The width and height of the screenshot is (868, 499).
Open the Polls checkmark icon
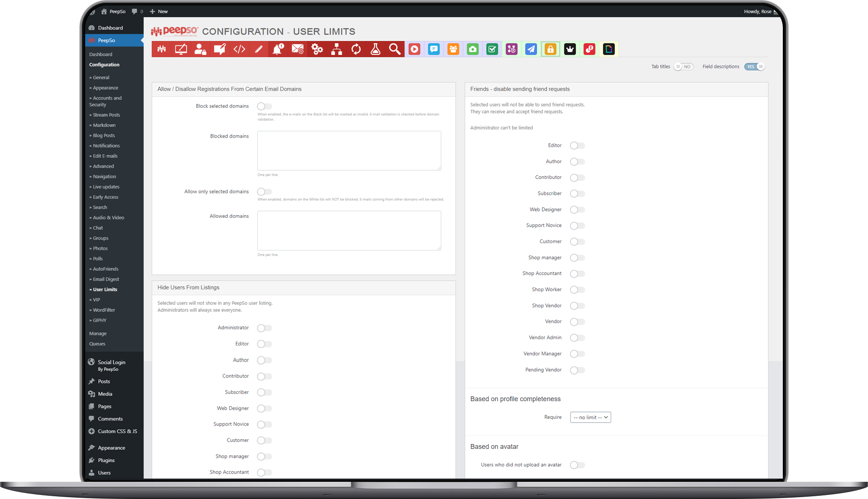pos(492,49)
